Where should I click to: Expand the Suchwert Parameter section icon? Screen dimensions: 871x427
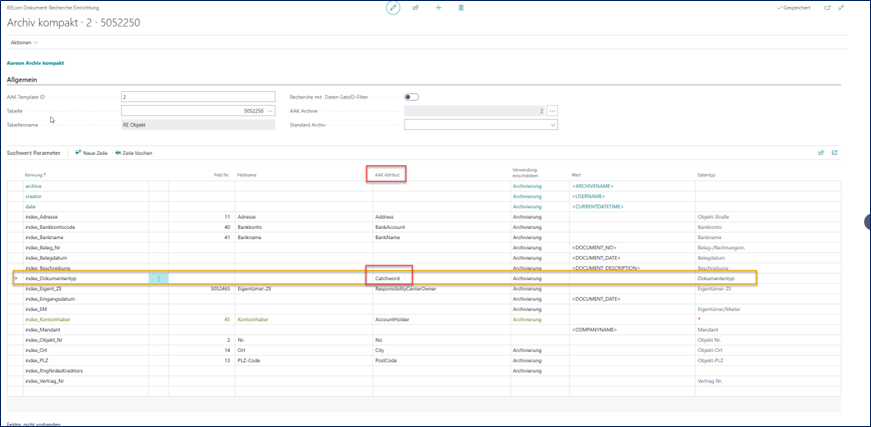pos(834,152)
